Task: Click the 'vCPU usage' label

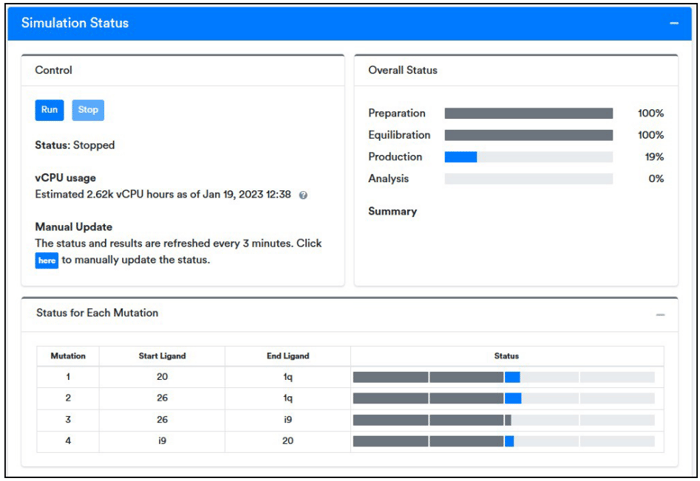Action: (x=66, y=178)
